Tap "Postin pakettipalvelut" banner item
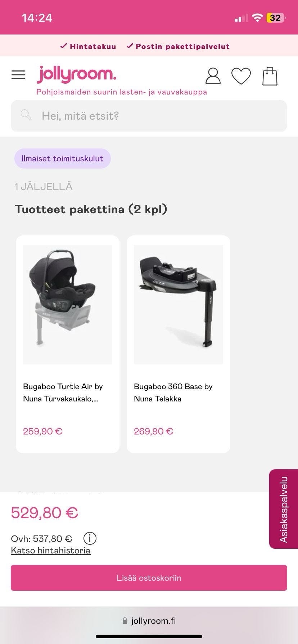 point(179,46)
